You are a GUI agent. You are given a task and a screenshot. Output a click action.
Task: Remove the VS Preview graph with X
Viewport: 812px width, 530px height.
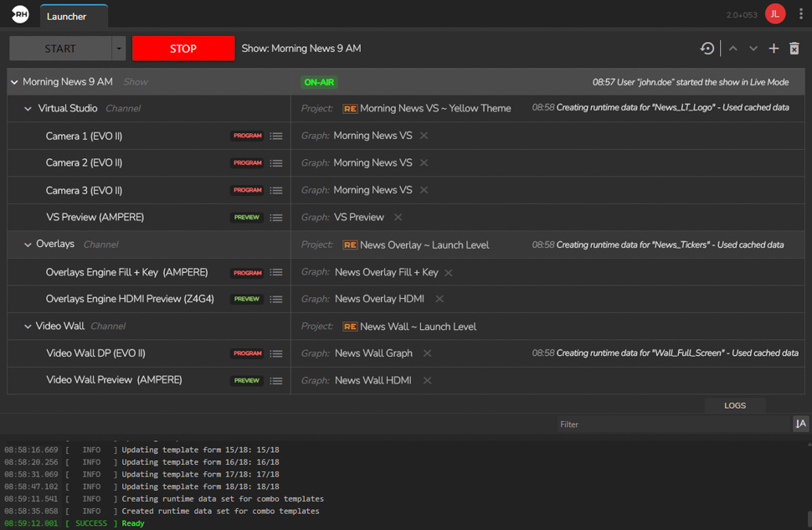[x=398, y=218]
